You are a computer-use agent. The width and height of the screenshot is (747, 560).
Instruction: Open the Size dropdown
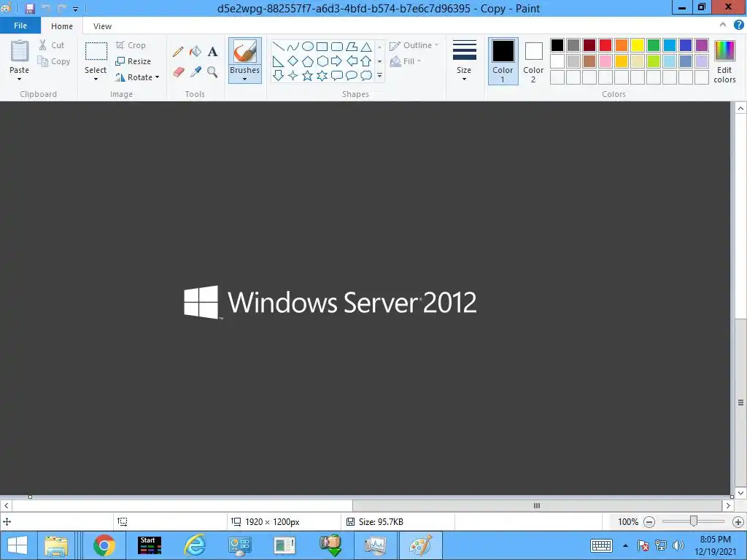464,61
